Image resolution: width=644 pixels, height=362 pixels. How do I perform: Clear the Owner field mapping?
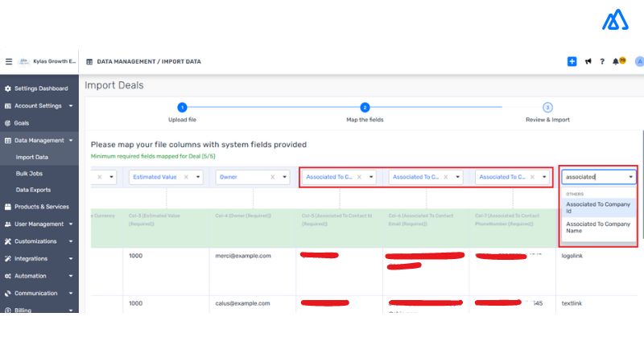click(273, 177)
